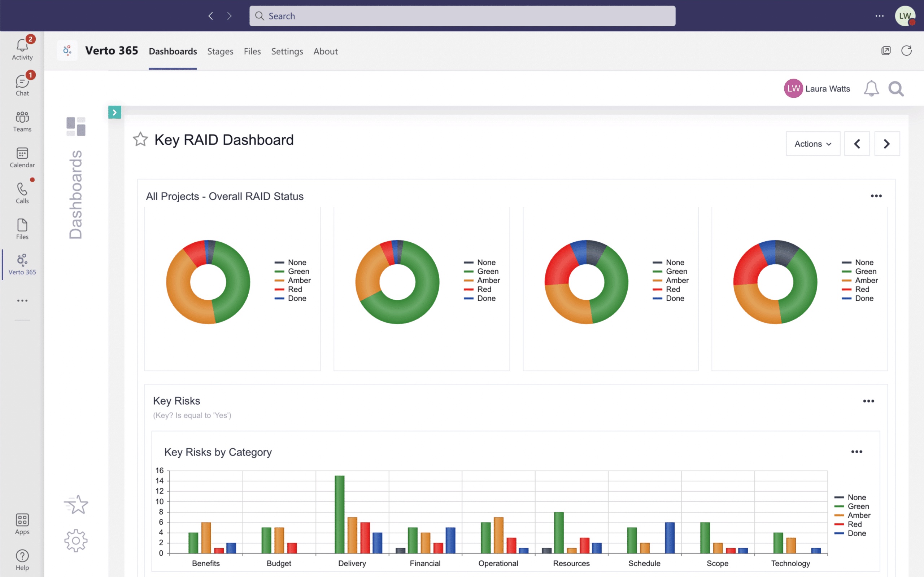The height and width of the screenshot is (577, 924).
Task: Go to next dashboard arrow button
Action: [886, 144]
